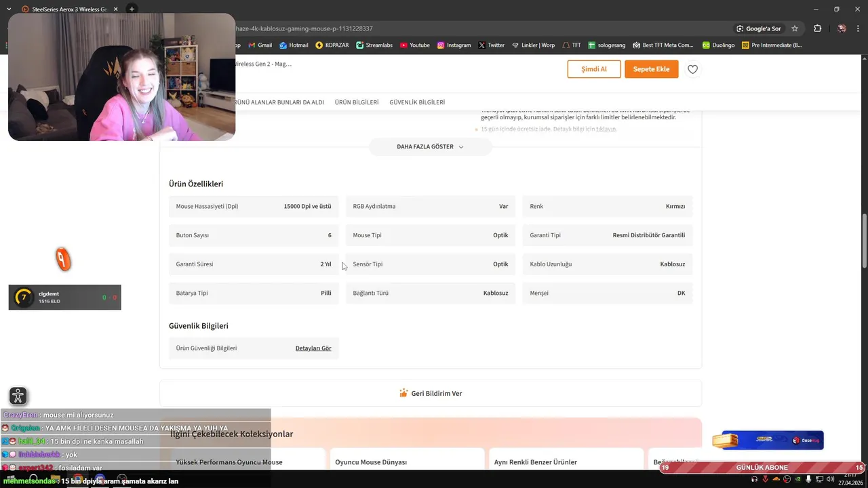Open the Youtube bookmark
This screenshot has width=868, height=488.
pyautogui.click(x=415, y=45)
